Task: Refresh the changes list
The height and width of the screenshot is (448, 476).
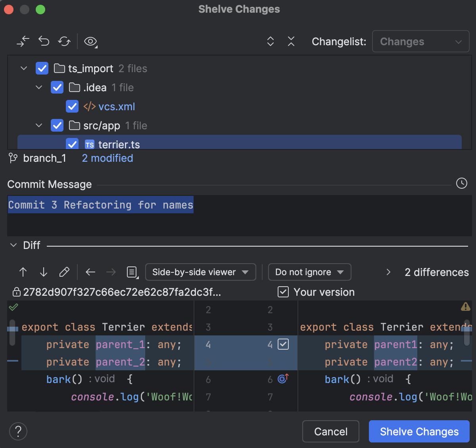Action: [64, 41]
